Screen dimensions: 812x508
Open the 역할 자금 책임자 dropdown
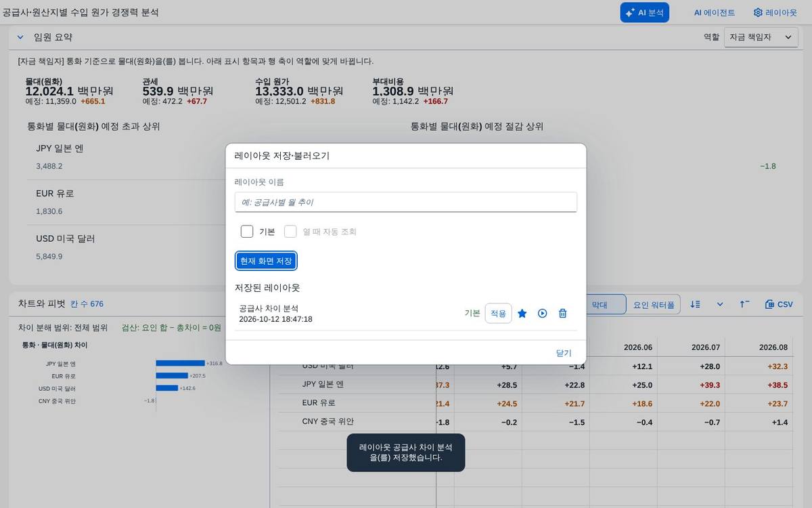click(x=761, y=37)
